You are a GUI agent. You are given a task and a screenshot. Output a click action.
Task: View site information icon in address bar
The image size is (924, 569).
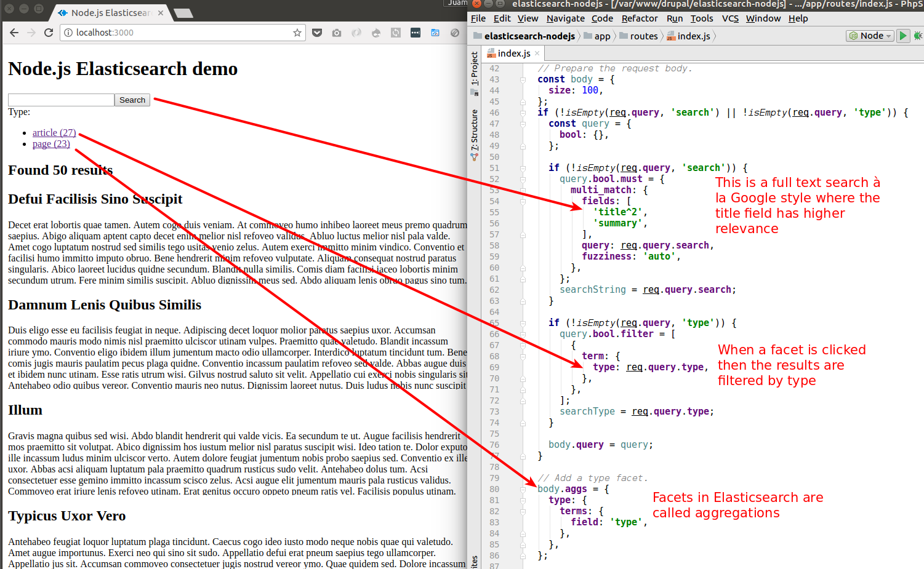coord(68,33)
